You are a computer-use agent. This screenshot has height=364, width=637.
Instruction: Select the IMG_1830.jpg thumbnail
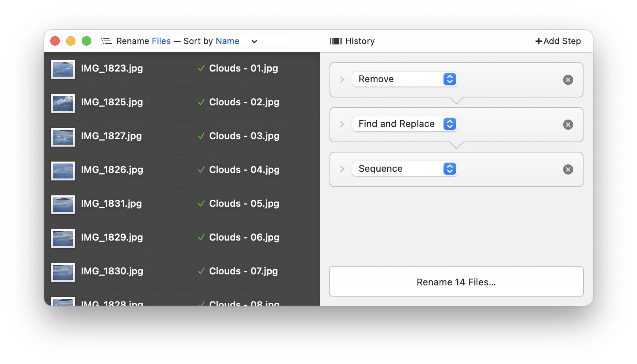tap(63, 272)
